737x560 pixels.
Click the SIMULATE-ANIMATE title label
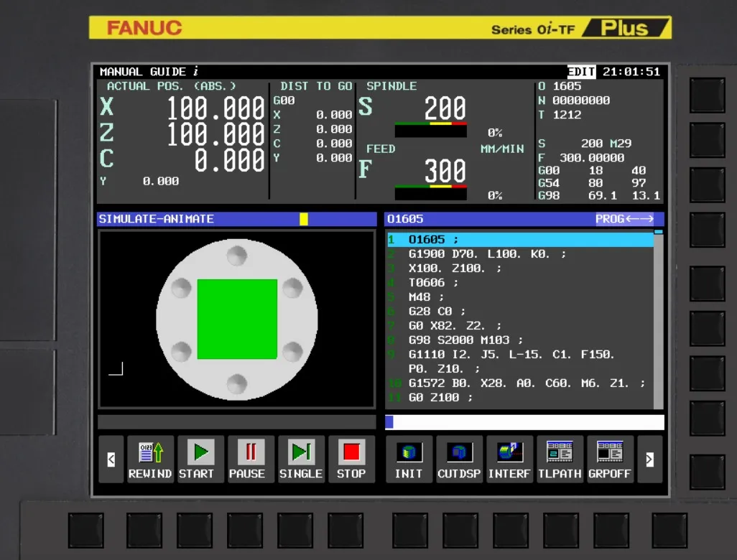(156, 219)
